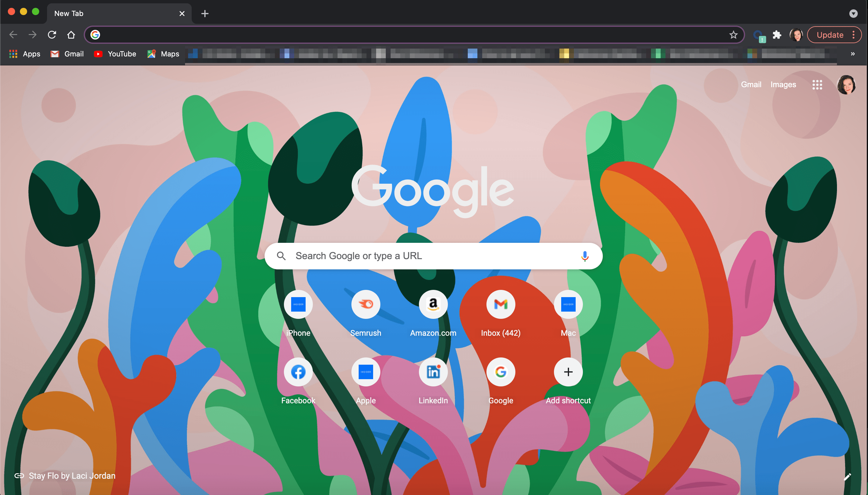The image size is (868, 495).
Task: Open the home page button
Action: click(x=71, y=35)
